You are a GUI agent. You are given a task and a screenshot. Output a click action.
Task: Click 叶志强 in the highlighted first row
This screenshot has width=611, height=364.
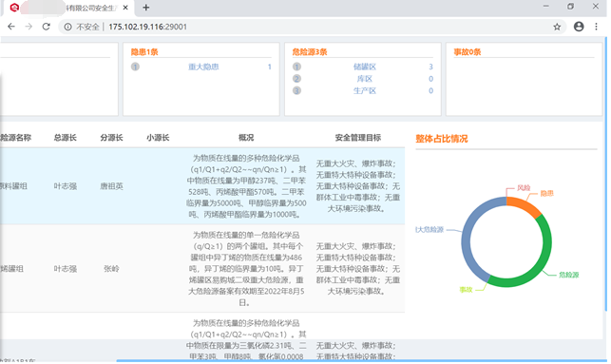click(x=65, y=186)
